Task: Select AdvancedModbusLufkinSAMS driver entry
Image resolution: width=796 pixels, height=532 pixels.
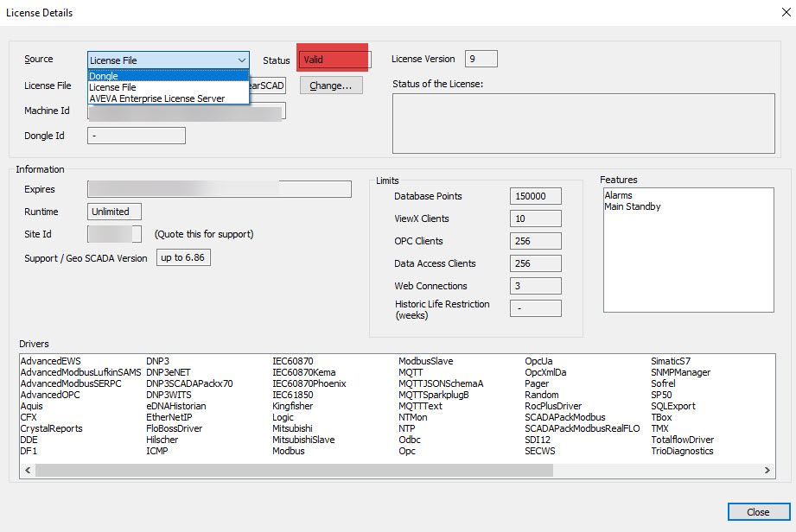Action: [x=80, y=372]
